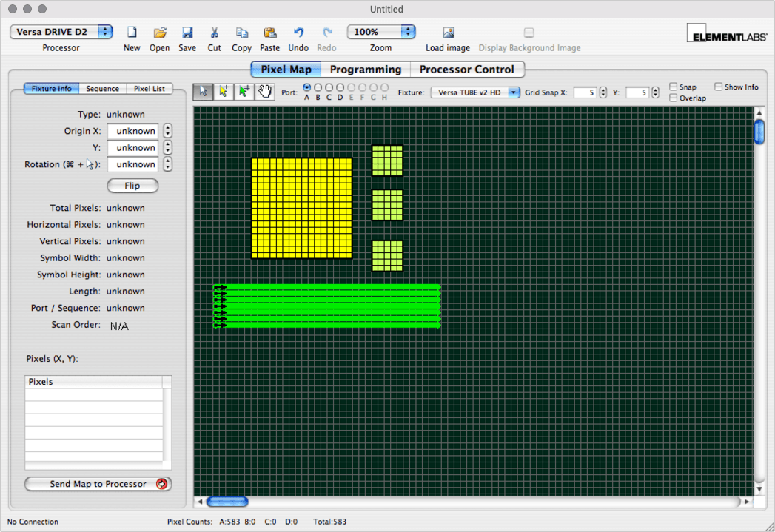The width and height of the screenshot is (775, 532).
Task: Expand the Versa TUBE v2 HD fixture dropdown
Action: [x=475, y=92]
